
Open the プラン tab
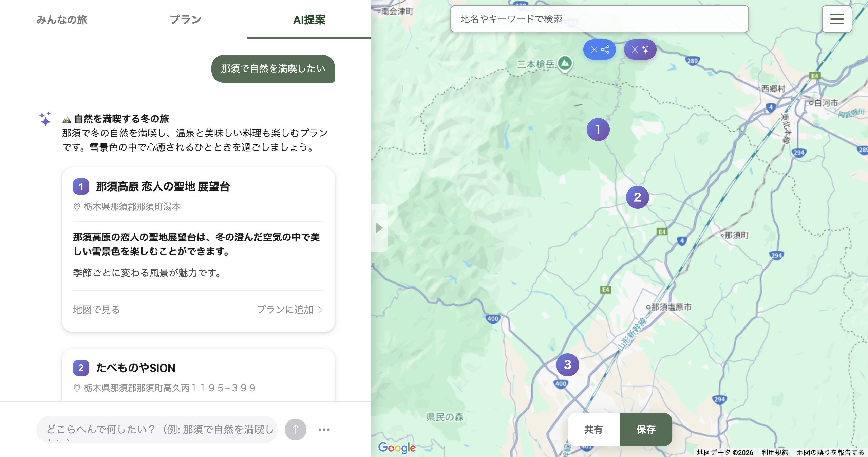click(186, 20)
